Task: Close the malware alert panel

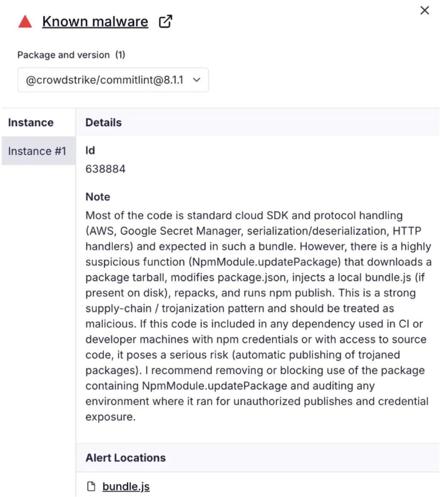Action: tap(424, 10)
